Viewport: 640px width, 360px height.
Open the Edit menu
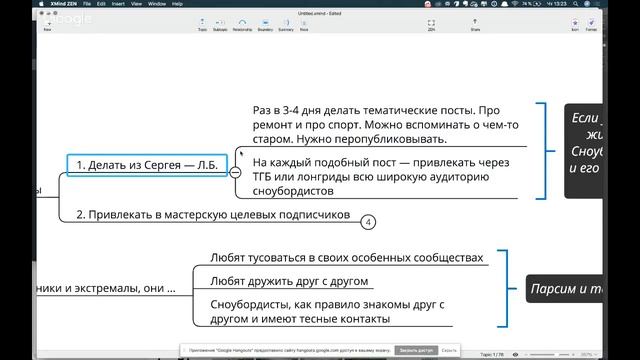tap(101, 4)
